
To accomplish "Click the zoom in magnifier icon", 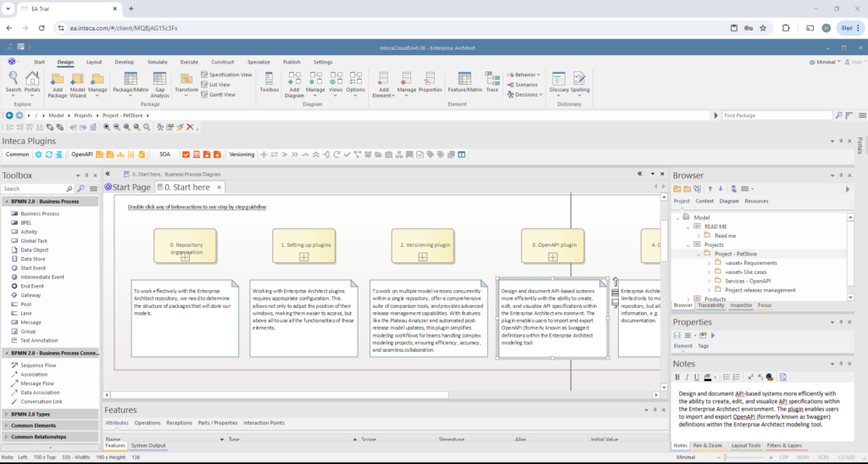I will 106,126.
